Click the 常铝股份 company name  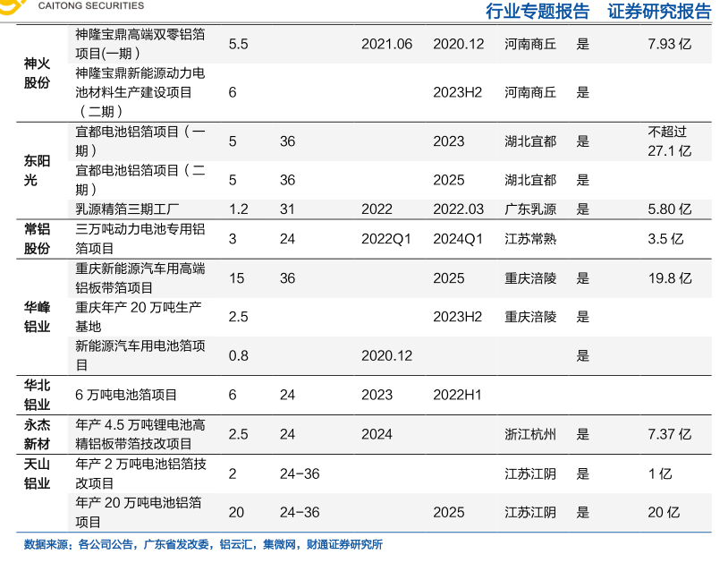[37, 239]
